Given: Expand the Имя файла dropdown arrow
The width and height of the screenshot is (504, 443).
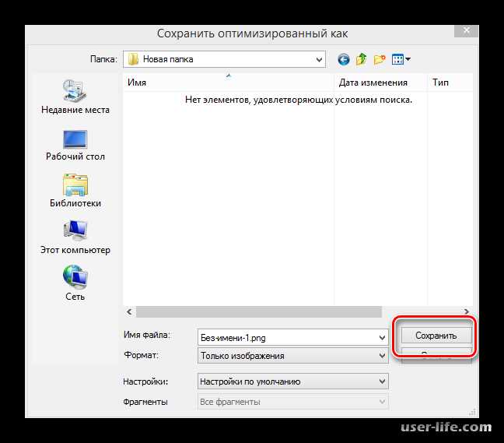Looking at the screenshot, I should (382, 337).
